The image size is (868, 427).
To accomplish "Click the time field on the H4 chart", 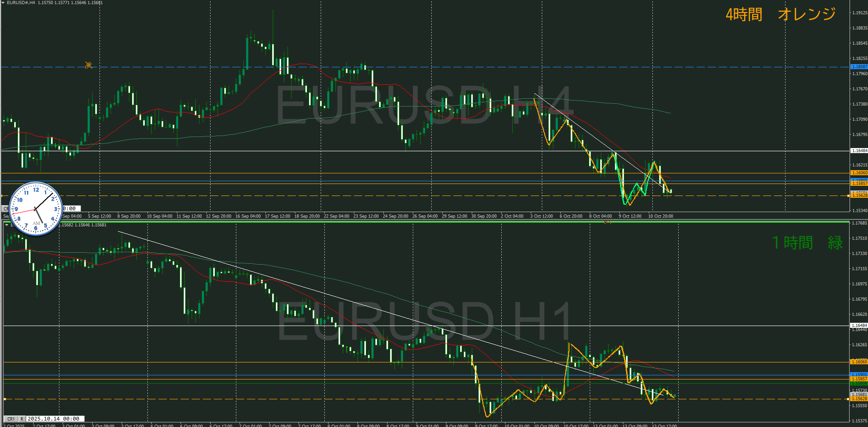I will [70, 208].
